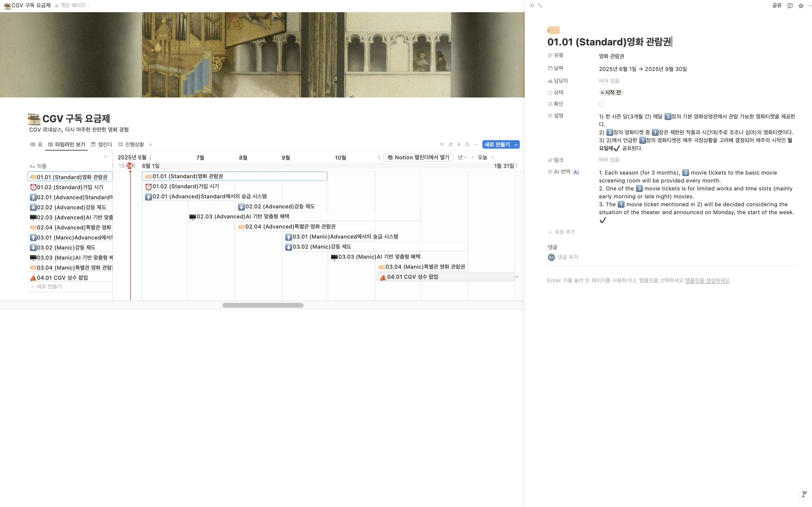This screenshot has width=812, height=507.
Task: Select table row 03.04 (Manic)특별관 영화 관람권
Action: click(x=70, y=268)
